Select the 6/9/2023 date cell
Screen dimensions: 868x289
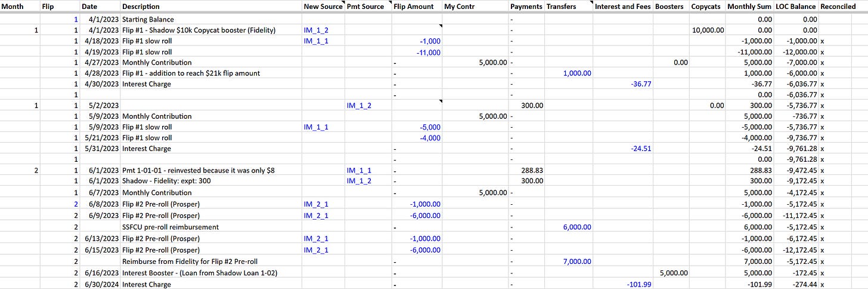click(100, 215)
